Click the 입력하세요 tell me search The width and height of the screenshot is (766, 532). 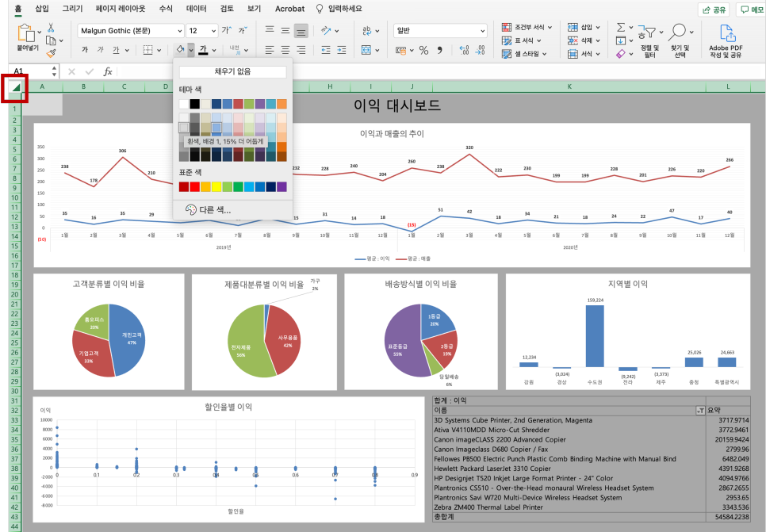point(339,8)
